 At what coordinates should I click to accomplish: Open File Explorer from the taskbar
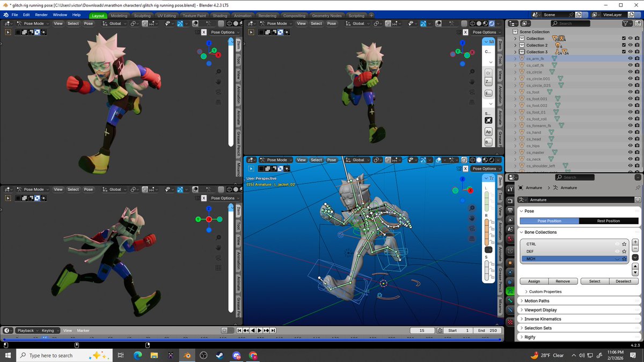coord(154,355)
